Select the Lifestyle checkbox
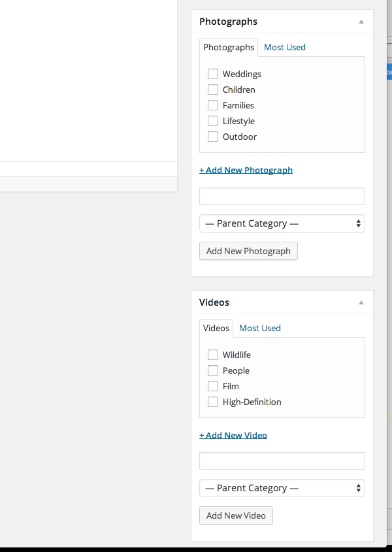 [213, 121]
